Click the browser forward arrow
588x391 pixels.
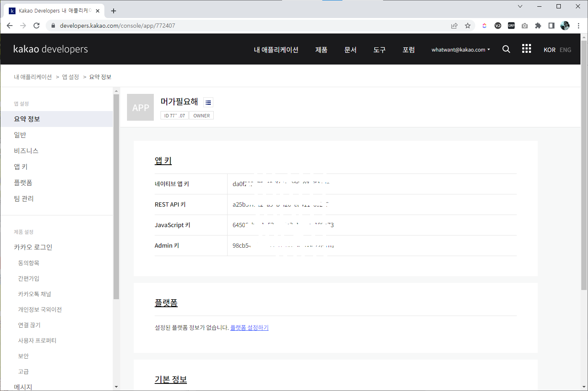click(x=23, y=26)
